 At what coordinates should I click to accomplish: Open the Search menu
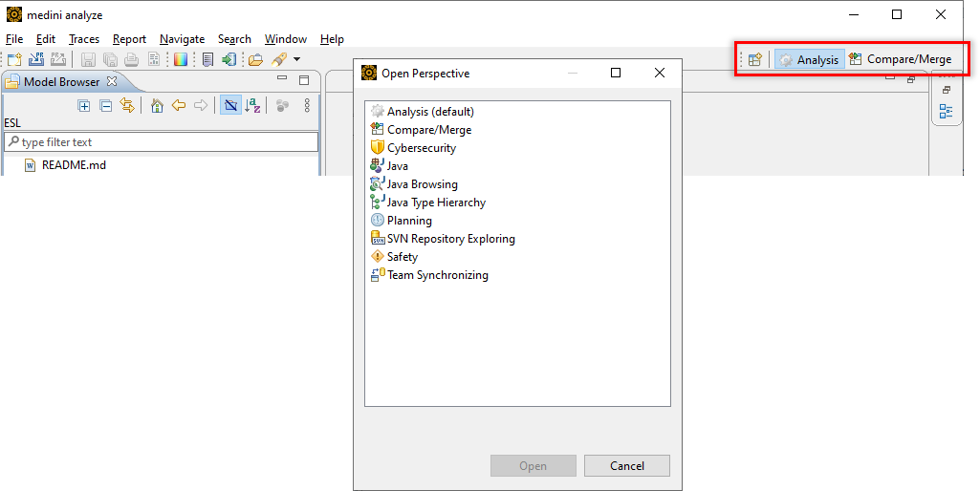(x=234, y=39)
